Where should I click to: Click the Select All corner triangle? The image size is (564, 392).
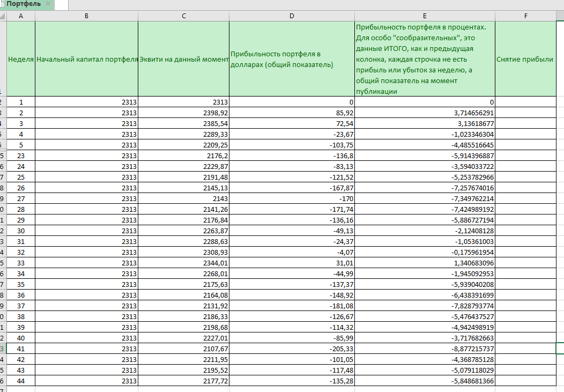[3, 16]
